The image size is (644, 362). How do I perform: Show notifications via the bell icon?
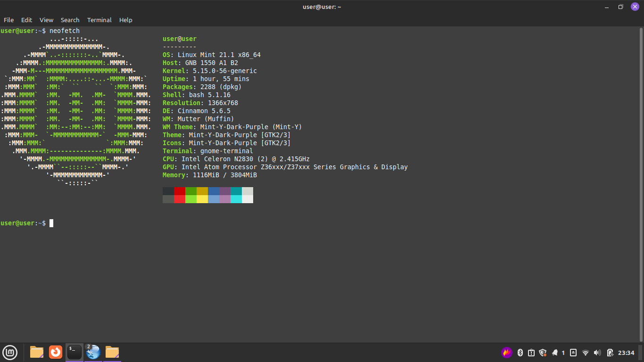(555, 353)
